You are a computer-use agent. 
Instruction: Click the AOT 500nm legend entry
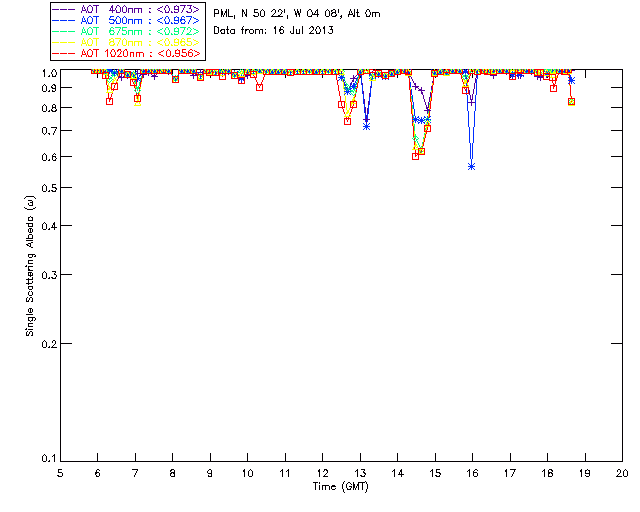point(127,20)
